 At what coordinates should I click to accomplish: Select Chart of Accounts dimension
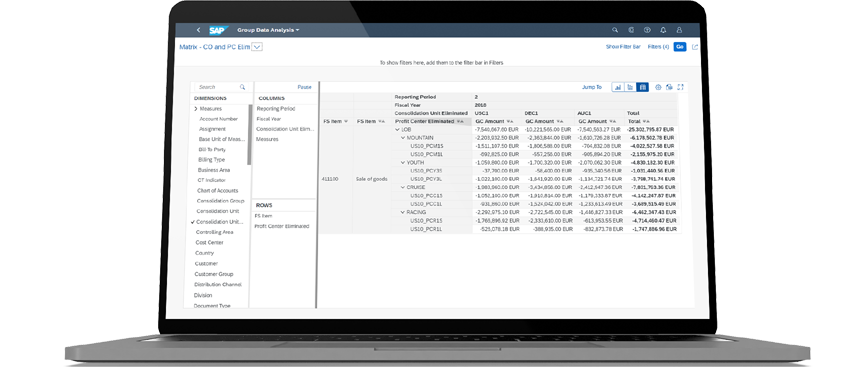point(217,191)
